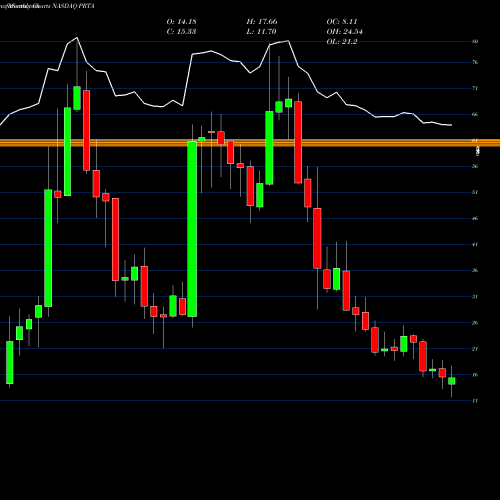
Task: Click the 56 price axis label
Action: tap(475, 166)
